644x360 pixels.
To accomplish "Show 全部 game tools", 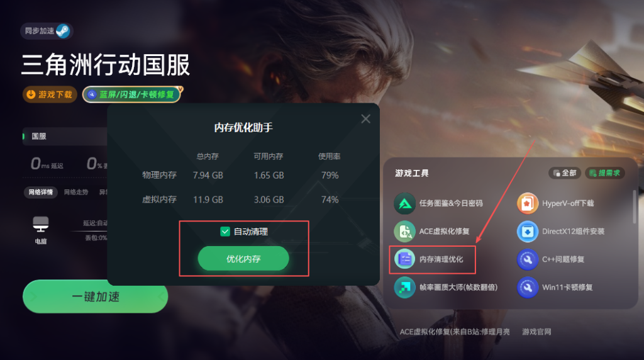I will point(564,173).
